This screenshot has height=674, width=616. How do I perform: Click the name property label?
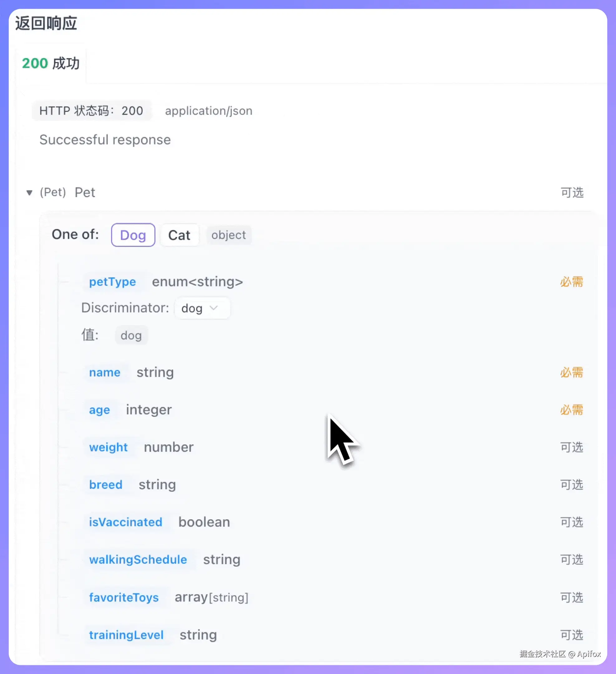(104, 373)
